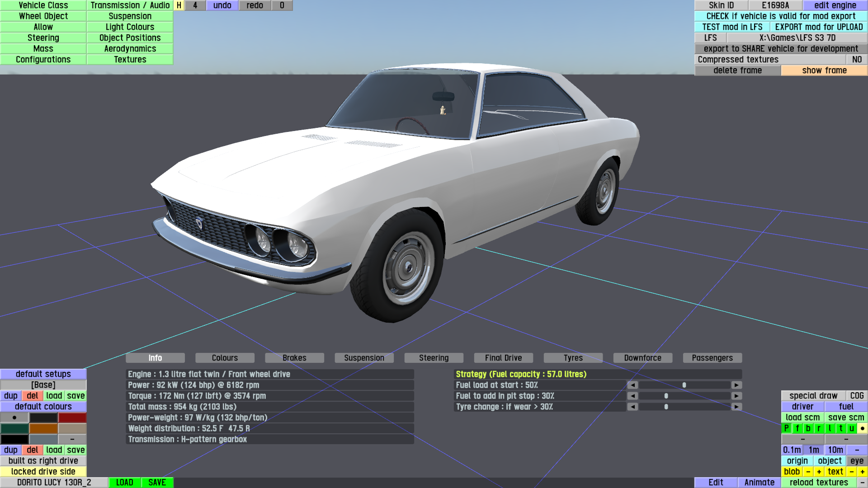This screenshot has height=488, width=868.
Task: Click the green SAVE button at bottom
Action: coord(157,483)
